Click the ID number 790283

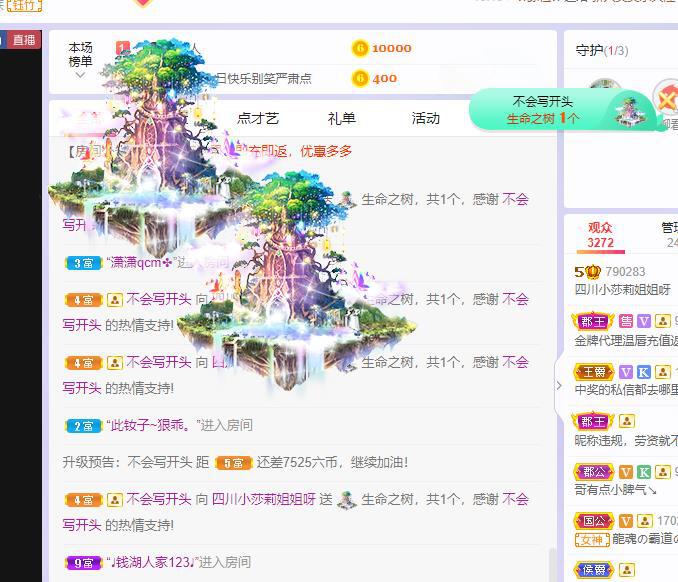625,272
